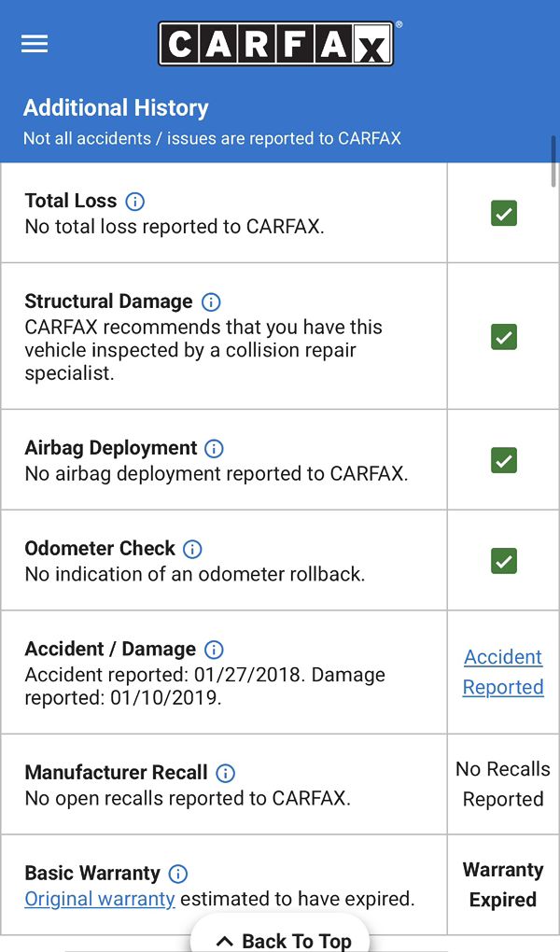Show info for Total Loss
Image resolution: width=560 pixels, height=952 pixels.
click(135, 201)
